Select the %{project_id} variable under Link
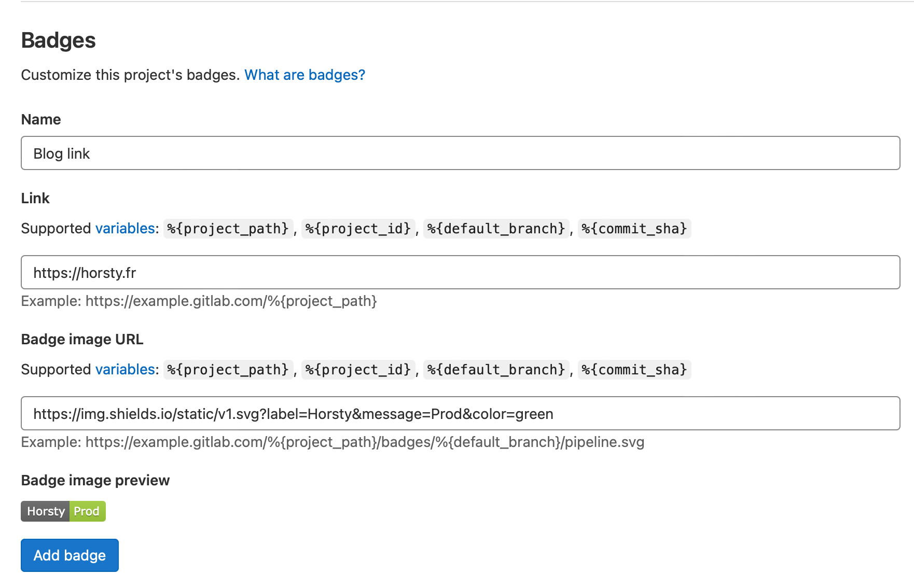The height and width of the screenshot is (588, 914). tap(358, 229)
